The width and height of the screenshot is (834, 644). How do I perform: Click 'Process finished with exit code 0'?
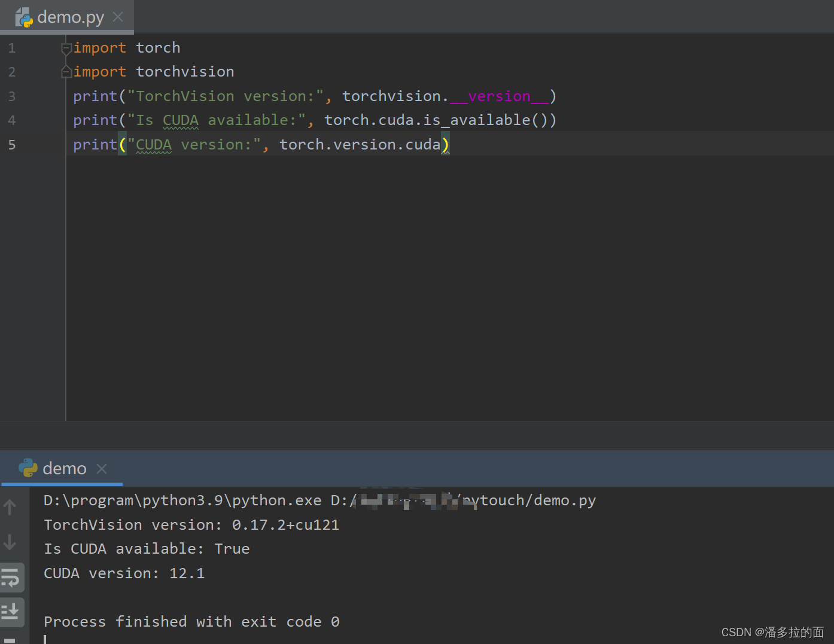(191, 622)
